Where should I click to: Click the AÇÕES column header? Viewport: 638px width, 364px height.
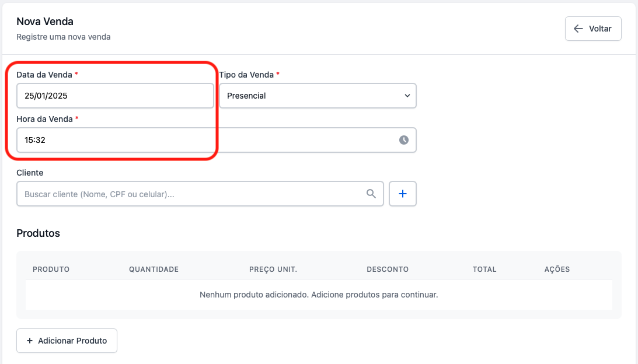click(x=557, y=269)
